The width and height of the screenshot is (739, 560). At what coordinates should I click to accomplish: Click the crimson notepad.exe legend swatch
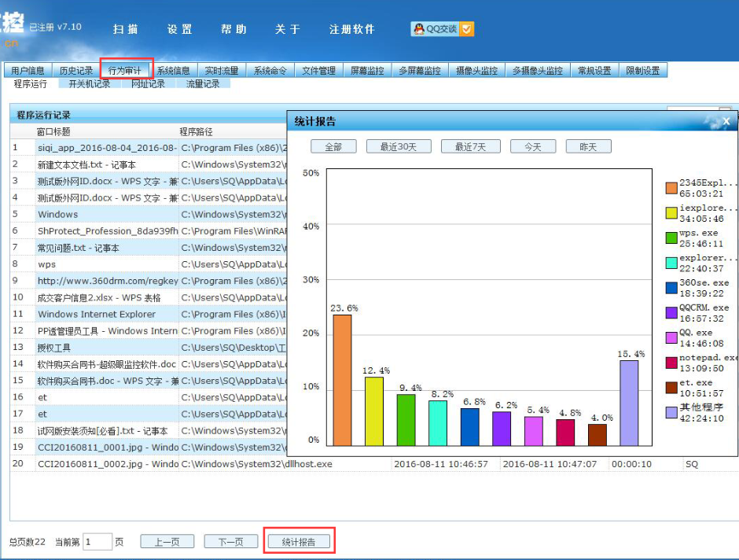(x=671, y=363)
